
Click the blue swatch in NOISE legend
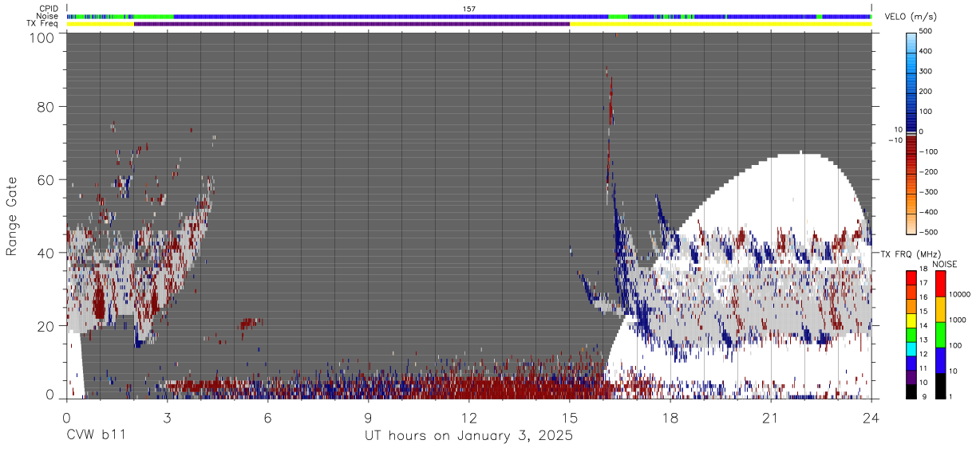point(940,359)
